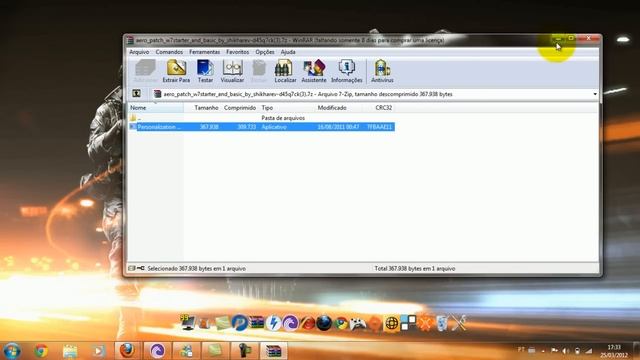
Task: Open the Visualizar file viewer tool
Action: (x=232, y=71)
